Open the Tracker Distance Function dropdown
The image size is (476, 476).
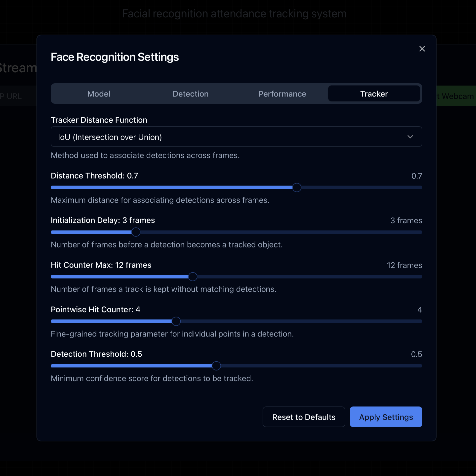pos(236,137)
